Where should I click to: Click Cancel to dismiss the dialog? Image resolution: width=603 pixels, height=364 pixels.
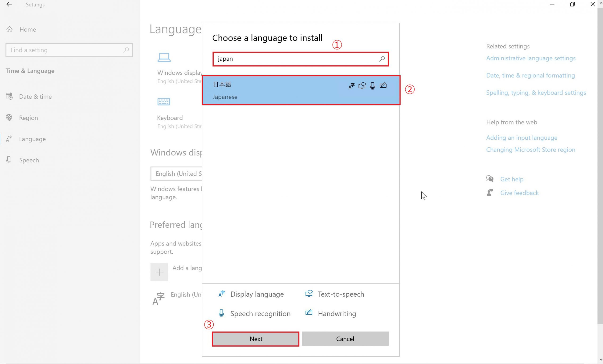(x=345, y=338)
